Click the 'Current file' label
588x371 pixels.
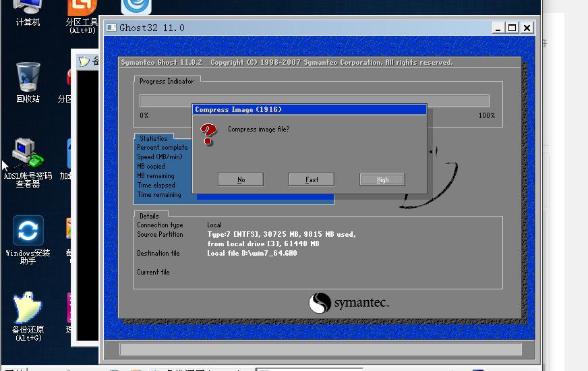153,272
